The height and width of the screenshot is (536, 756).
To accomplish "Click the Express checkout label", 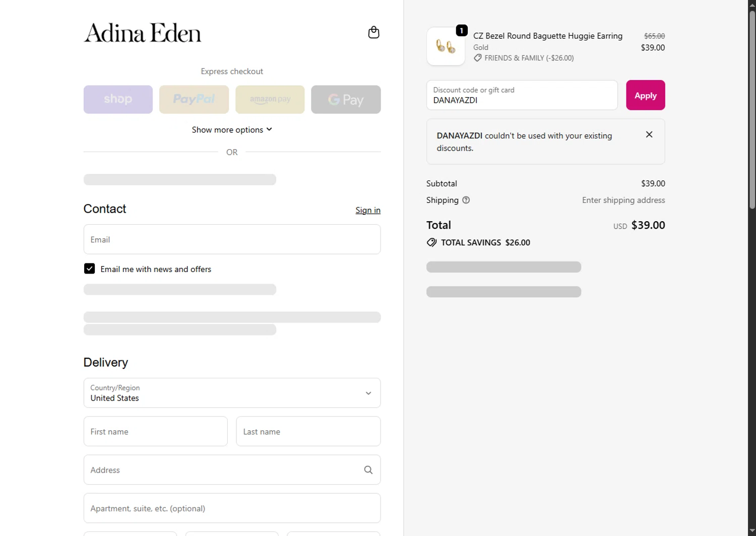I will (232, 71).
